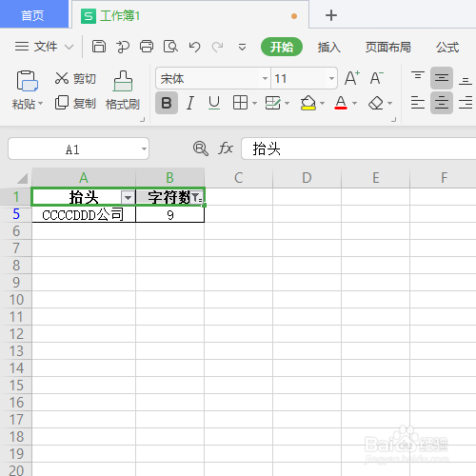Apply cell borders icon
Screen dimensions: 476x476
240,103
